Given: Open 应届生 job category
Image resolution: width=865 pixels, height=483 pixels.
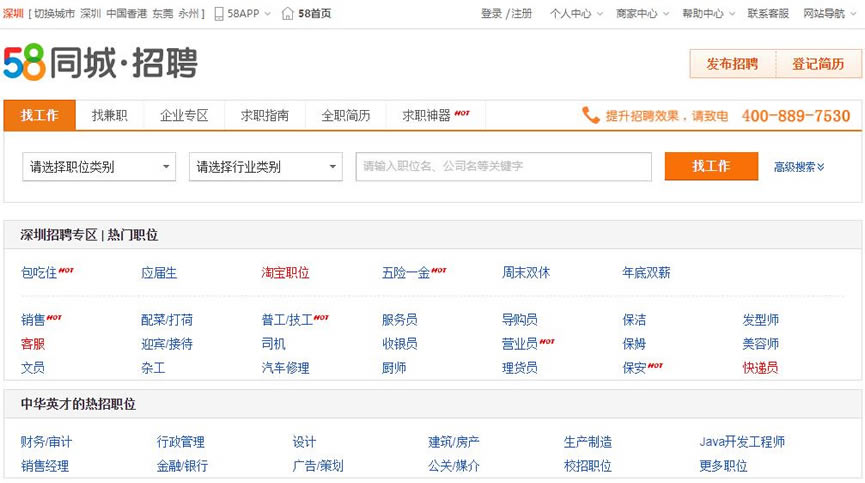Looking at the screenshot, I should click(x=159, y=272).
